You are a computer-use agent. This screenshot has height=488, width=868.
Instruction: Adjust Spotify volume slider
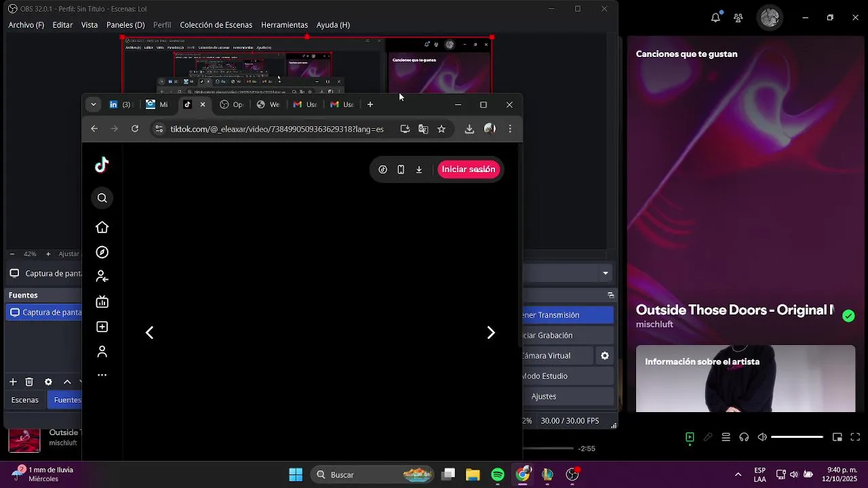tap(797, 437)
